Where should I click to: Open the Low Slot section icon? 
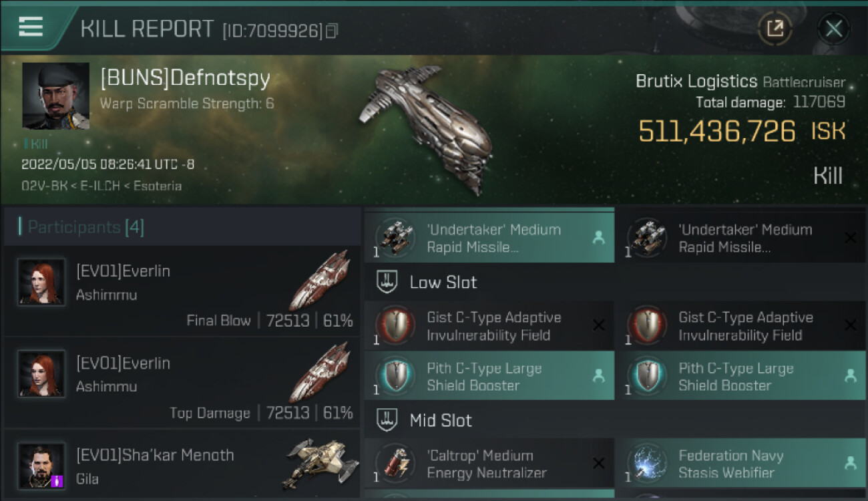(388, 282)
